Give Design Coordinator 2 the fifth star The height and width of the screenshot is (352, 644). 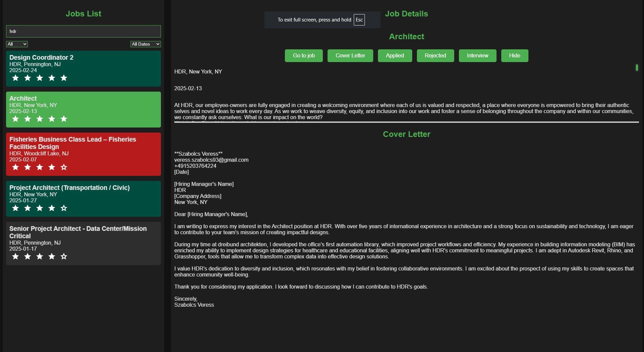64,78
